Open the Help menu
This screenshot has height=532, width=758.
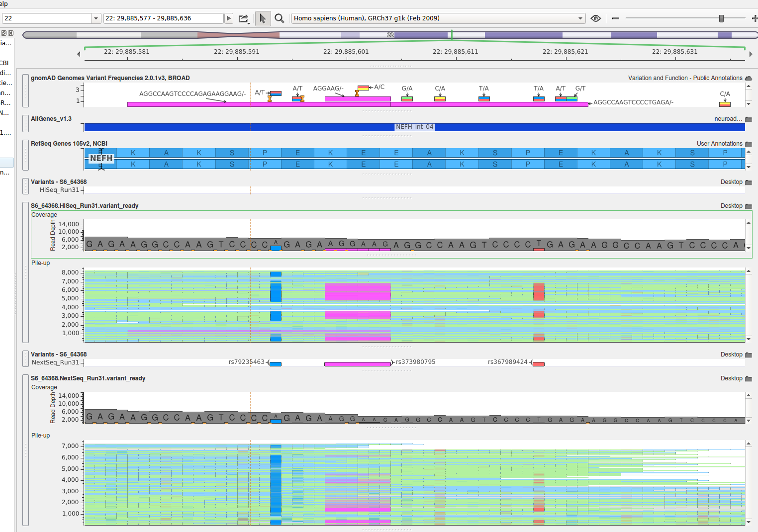3,3
